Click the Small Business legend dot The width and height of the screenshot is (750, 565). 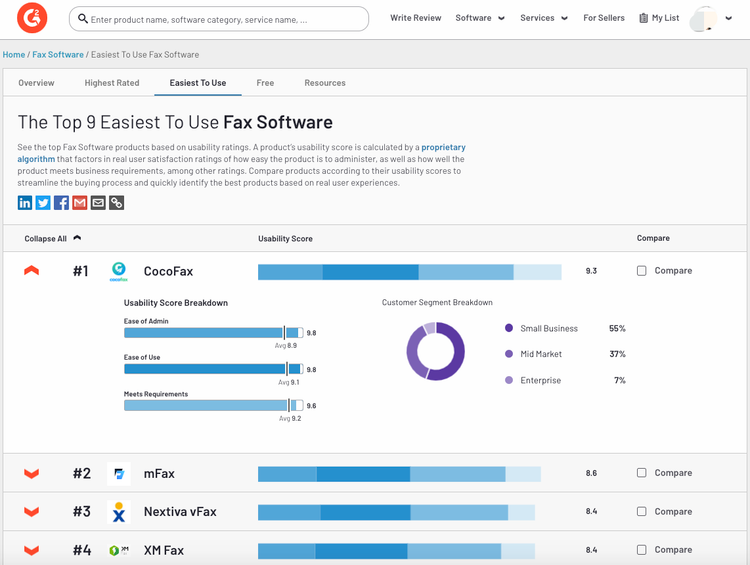(509, 328)
